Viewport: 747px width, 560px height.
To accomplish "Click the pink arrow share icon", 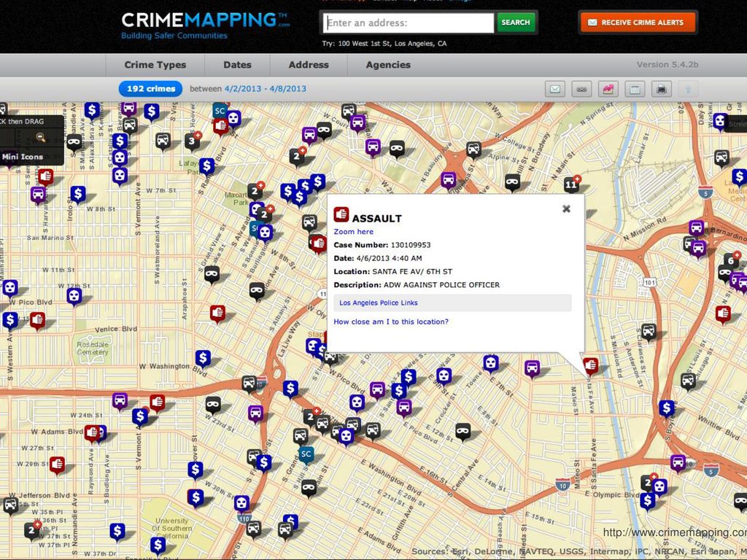I will click(x=608, y=89).
